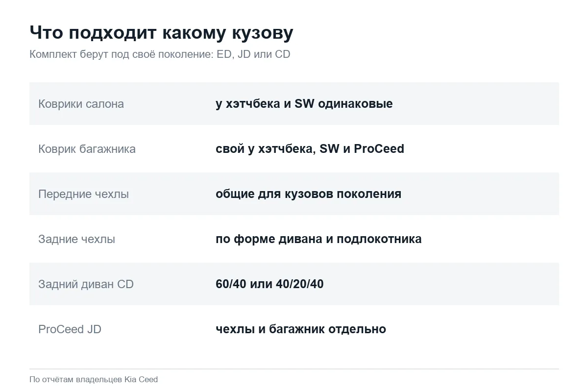Click the value "у хэтчбека и SW одинаковые"
588x392 pixels.
point(304,104)
